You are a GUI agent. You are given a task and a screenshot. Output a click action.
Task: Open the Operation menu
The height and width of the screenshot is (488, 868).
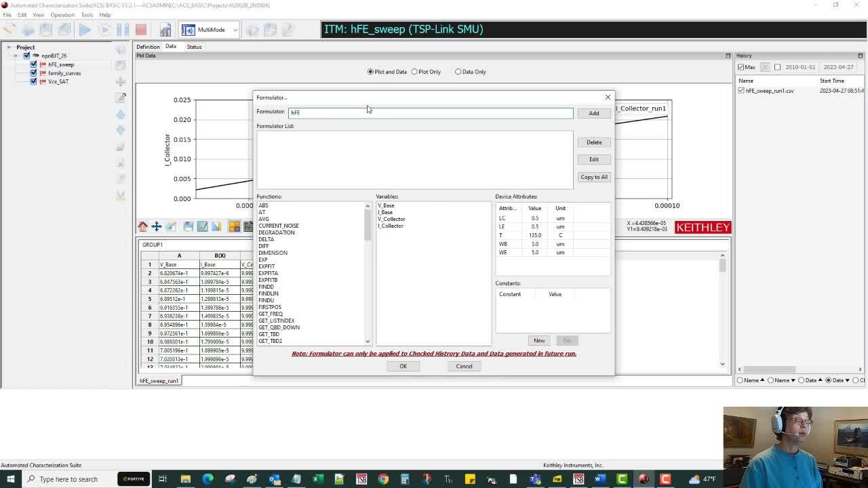pyautogui.click(x=62, y=14)
